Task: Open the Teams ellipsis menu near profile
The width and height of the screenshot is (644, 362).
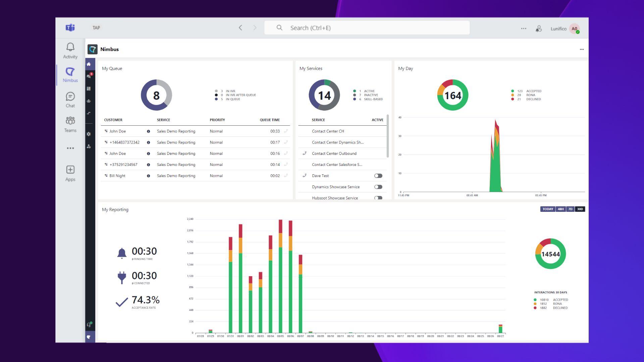Action: point(524,28)
